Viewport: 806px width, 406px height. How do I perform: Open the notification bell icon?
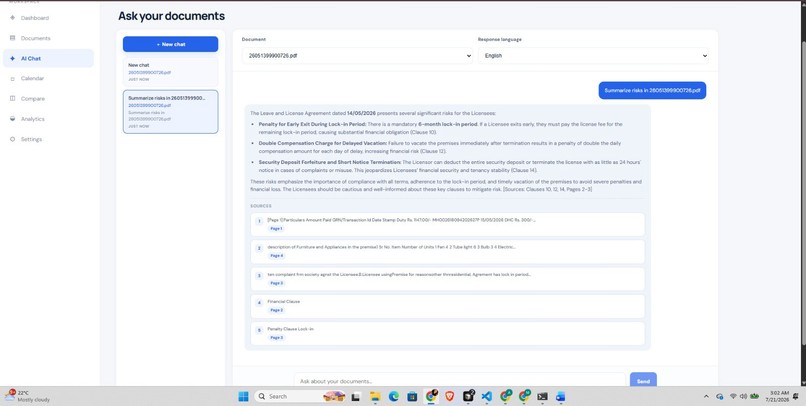796,396
